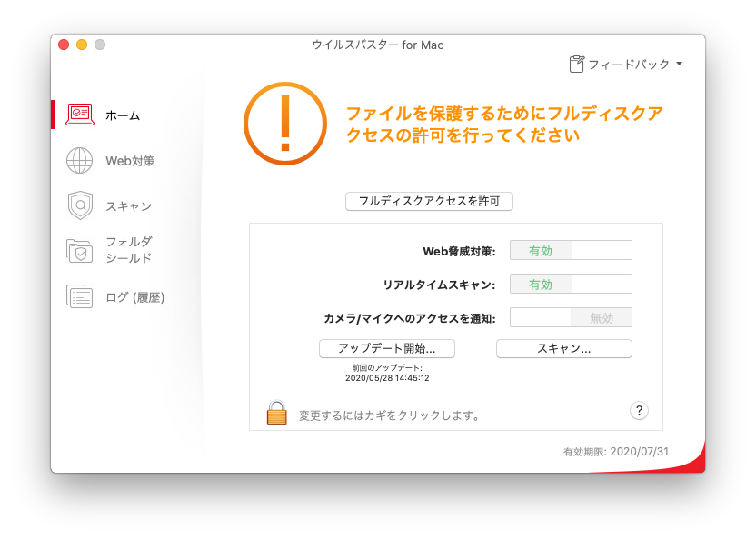Screen dimensions: 756x540
Task: Open help via the question mark icon
Action: [639, 410]
